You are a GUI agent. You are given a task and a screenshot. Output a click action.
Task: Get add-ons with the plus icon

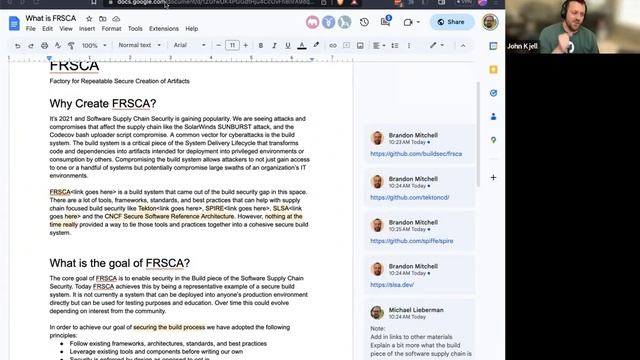tap(493, 178)
